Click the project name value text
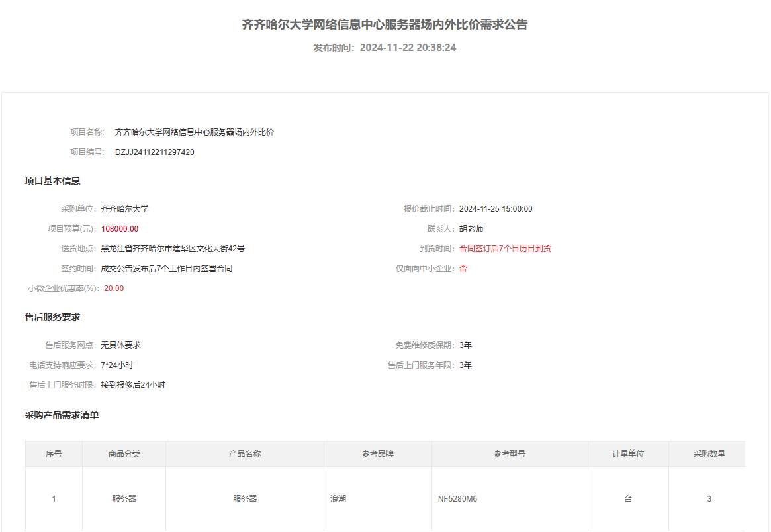This screenshot has width=771, height=532. 194,132
